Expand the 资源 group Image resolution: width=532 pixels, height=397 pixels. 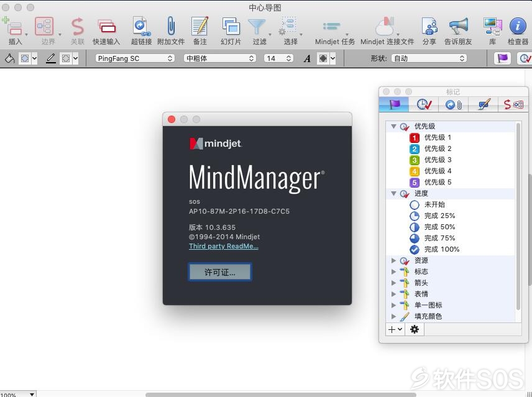pyautogui.click(x=393, y=260)
